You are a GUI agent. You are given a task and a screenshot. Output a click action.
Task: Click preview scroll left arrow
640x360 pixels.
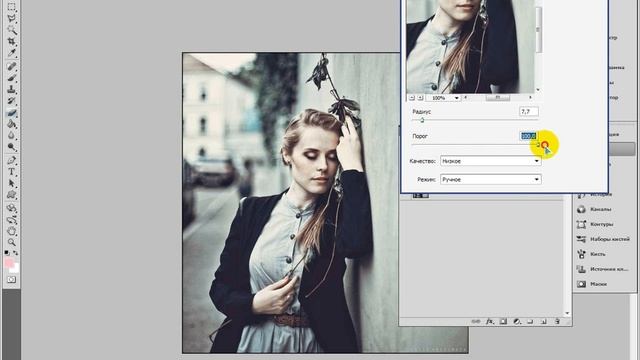pyautogui.click(x=466, y=98)
